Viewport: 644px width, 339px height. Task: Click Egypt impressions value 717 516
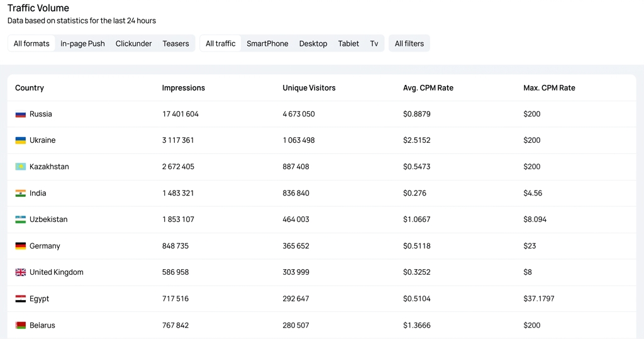tap(175, 299)
